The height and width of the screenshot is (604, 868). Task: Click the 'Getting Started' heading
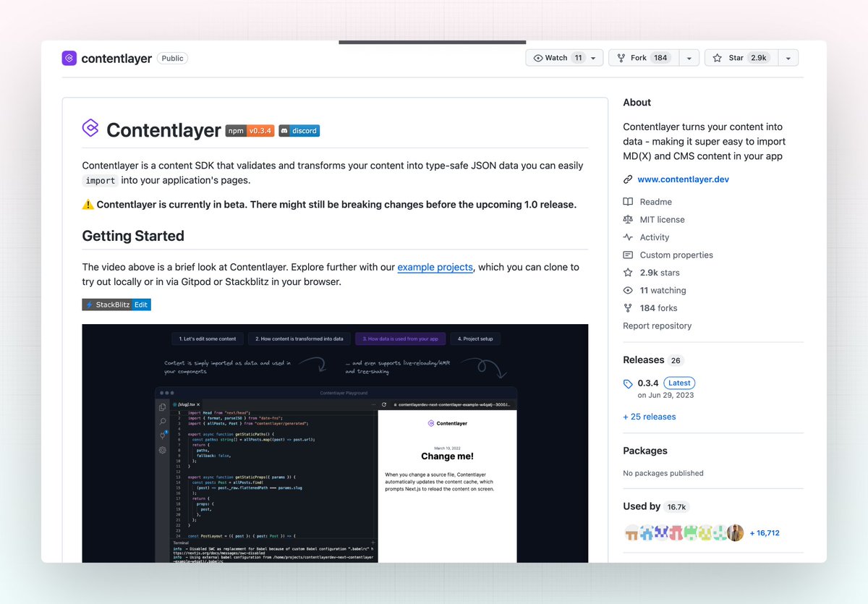pos(133,236)
